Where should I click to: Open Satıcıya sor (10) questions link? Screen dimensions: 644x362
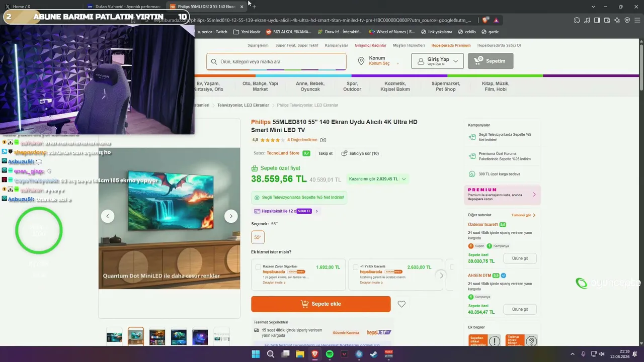coord(360,153)
